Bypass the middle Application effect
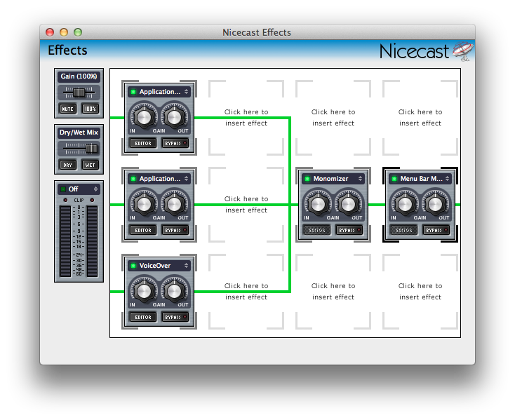 (175, 230)
